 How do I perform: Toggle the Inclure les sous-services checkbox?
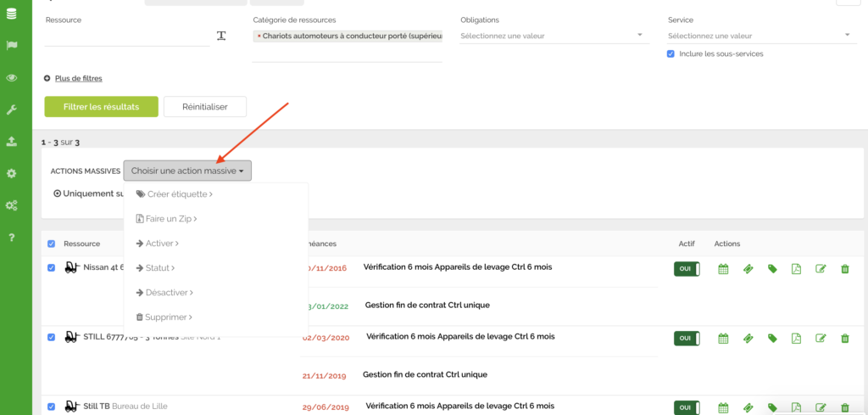point(671,53)
